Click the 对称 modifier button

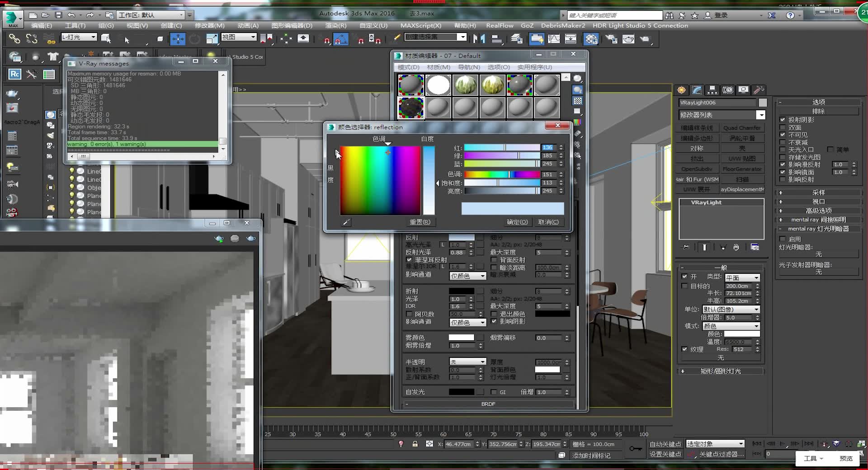pos(697,148)
